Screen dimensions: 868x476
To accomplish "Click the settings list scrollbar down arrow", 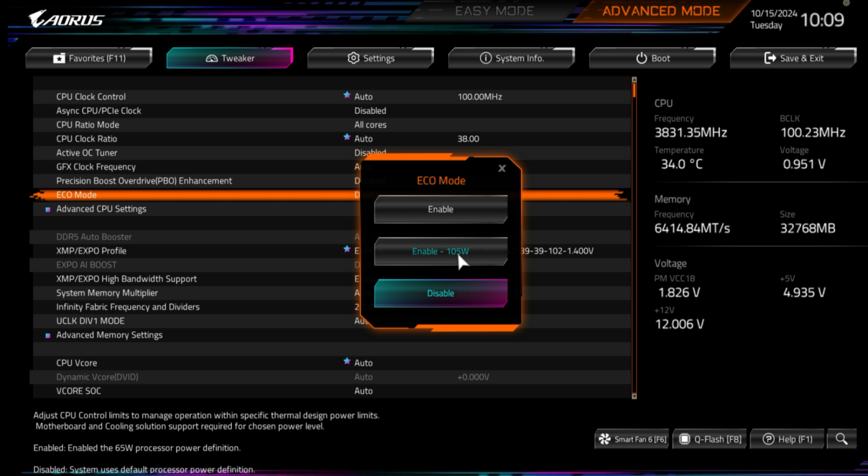I will pos(634,396).
